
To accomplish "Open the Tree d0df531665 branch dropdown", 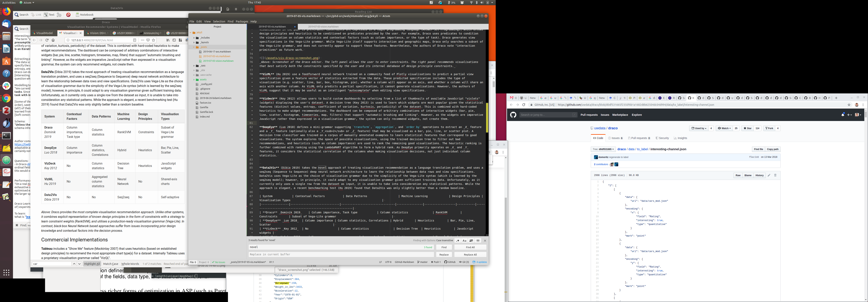I will click(x=603, y=149).
